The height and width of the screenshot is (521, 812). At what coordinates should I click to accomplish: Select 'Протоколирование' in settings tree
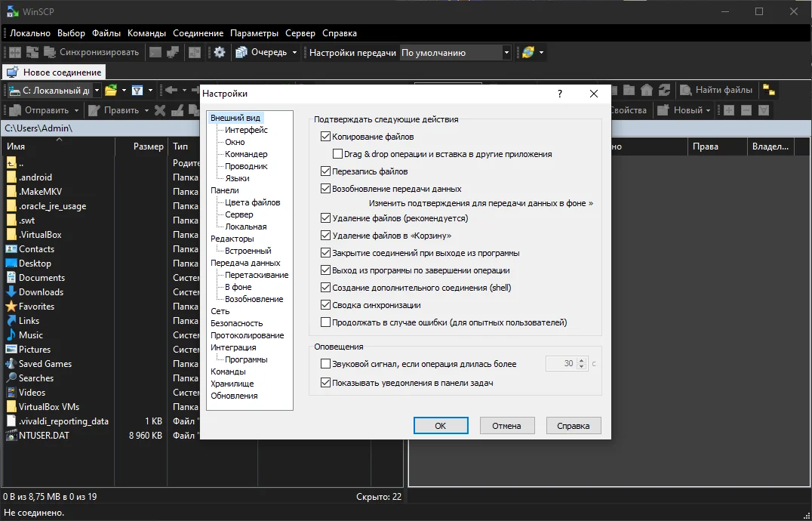tap(247, 335)
